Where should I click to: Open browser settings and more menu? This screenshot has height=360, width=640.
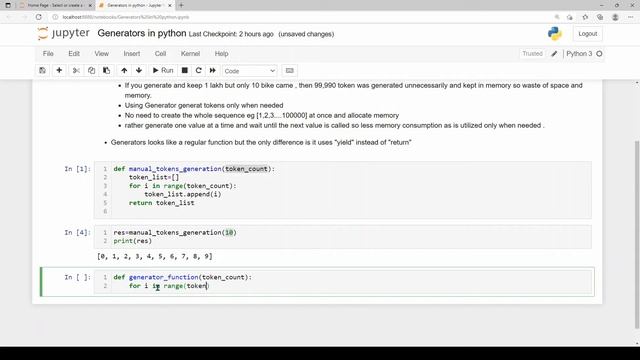tap(631, 17)
